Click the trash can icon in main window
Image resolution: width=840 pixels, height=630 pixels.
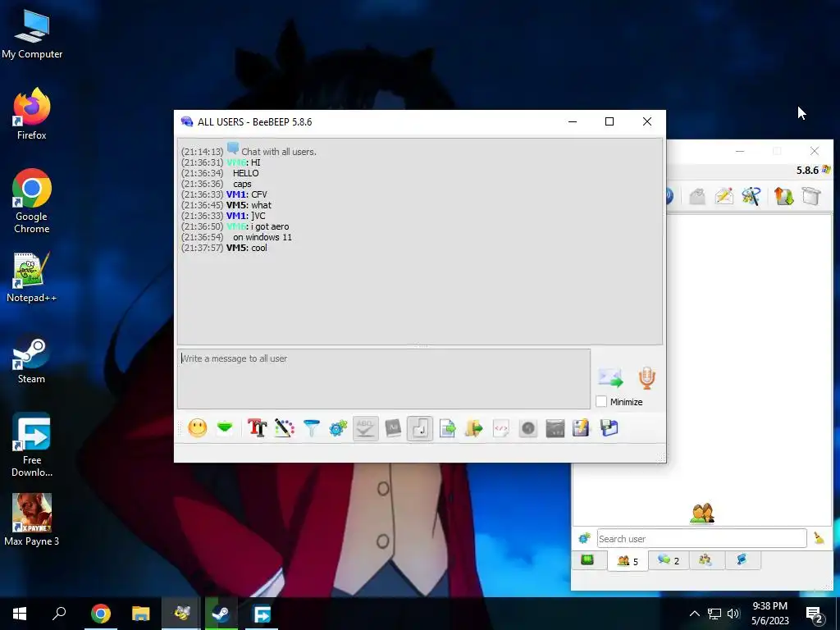[x=811, y=196]
